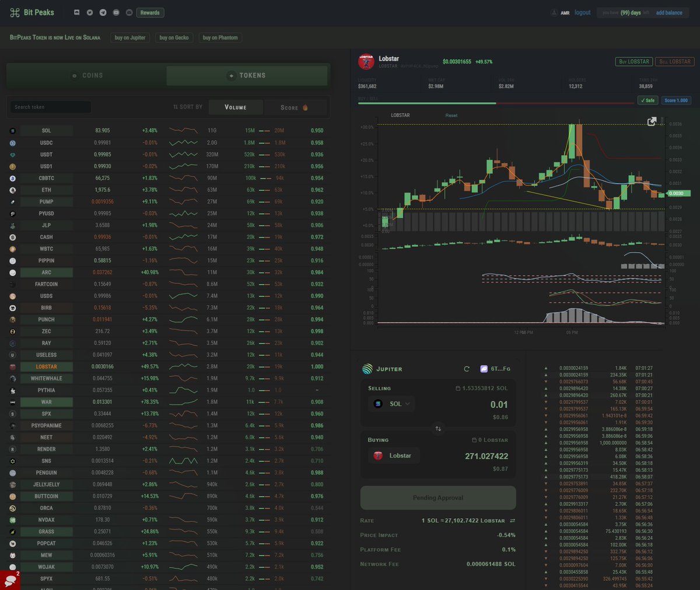Select the WHITEWHALE token row
Screen dimensions: 700x590
(169, 379)
